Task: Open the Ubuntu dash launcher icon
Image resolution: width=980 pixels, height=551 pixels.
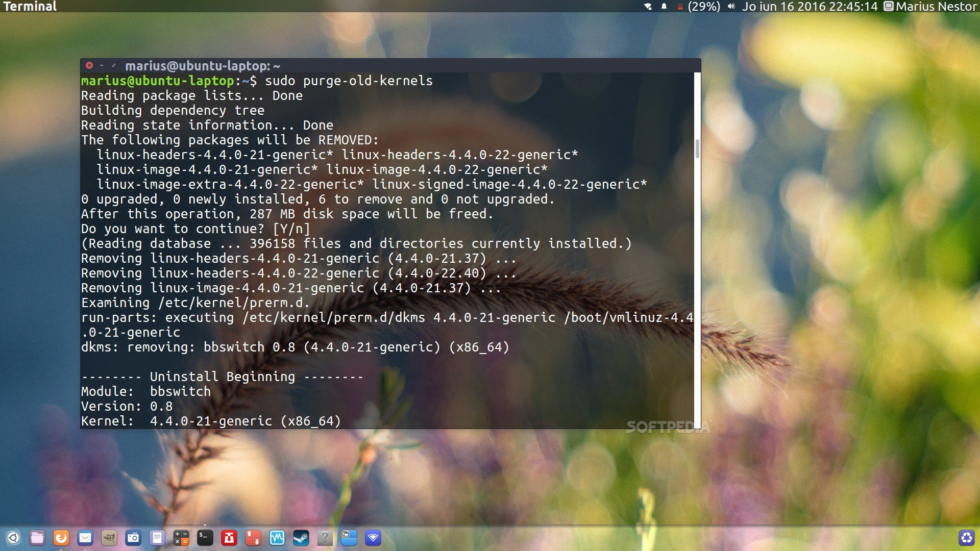Action: tap(13, 538)
